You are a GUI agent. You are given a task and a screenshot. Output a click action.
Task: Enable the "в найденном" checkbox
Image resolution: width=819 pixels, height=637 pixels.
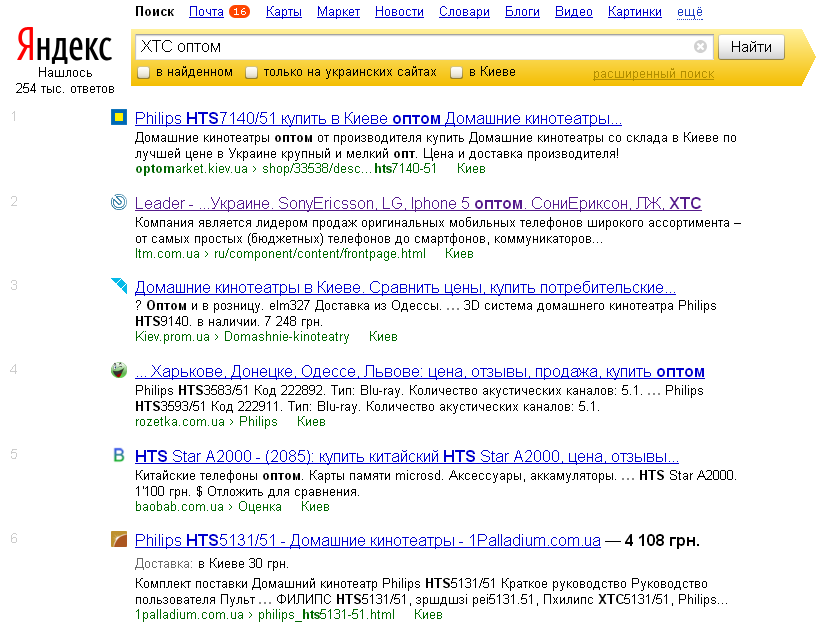pos(144,72)
